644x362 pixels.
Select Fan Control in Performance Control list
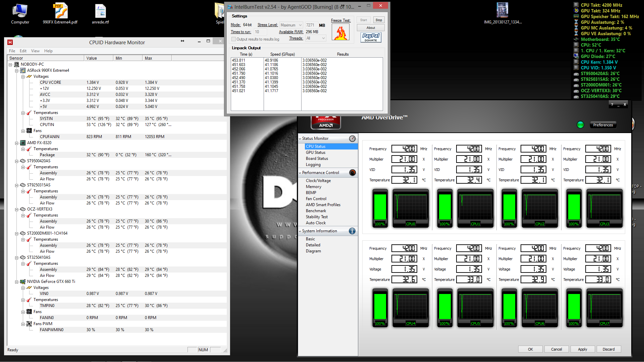(x=316, y=199)
